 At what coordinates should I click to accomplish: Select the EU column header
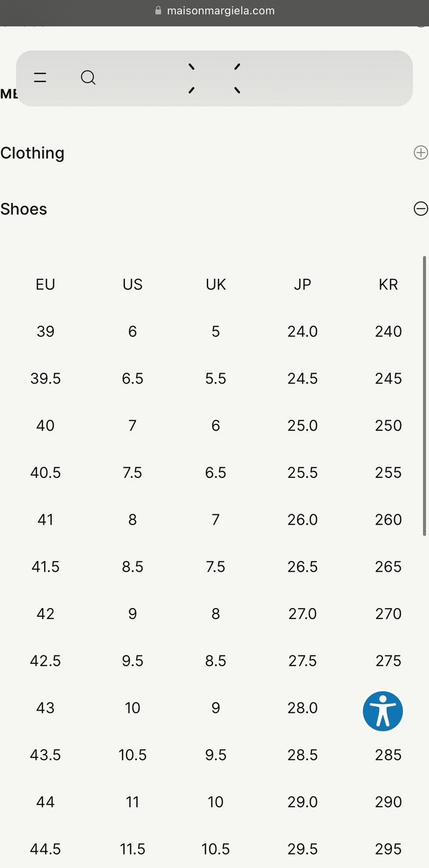(x=46, y=284)
